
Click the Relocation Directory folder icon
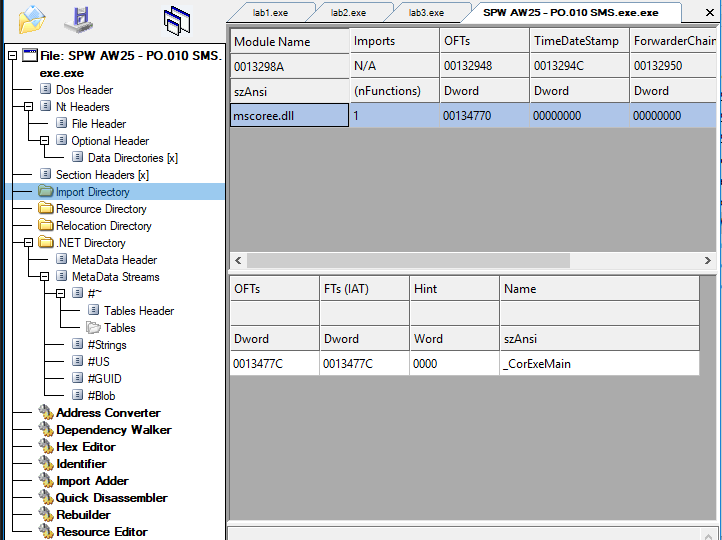click(x=46, y=225)
